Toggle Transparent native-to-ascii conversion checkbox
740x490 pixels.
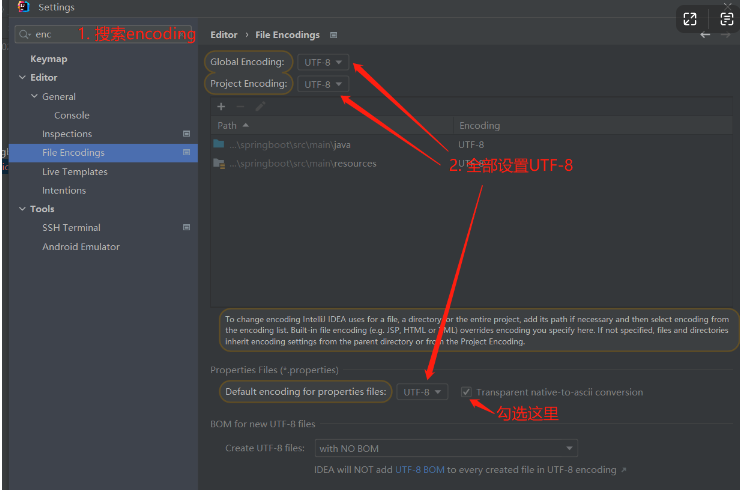pos(466,392)
